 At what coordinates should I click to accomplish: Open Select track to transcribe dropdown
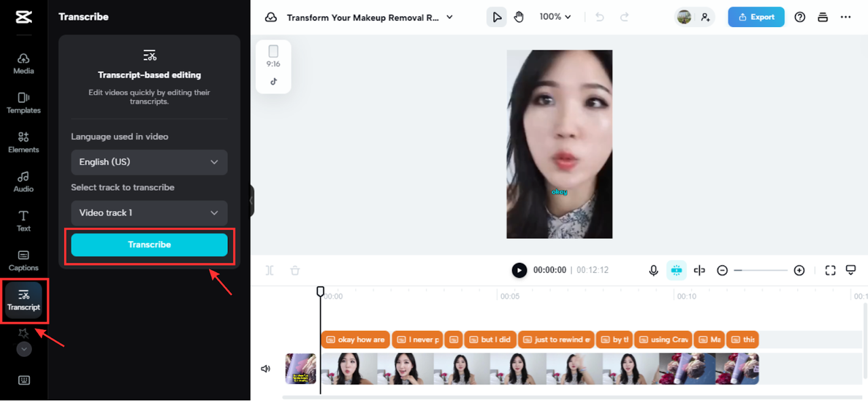pos(149,213)
